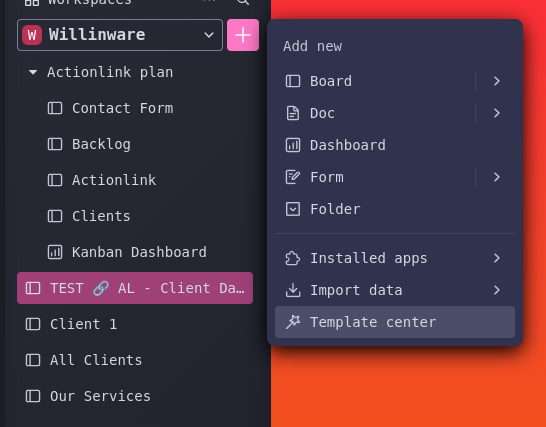
Task: Expand the Board submenu arrow
Action: tap(497, 81)
